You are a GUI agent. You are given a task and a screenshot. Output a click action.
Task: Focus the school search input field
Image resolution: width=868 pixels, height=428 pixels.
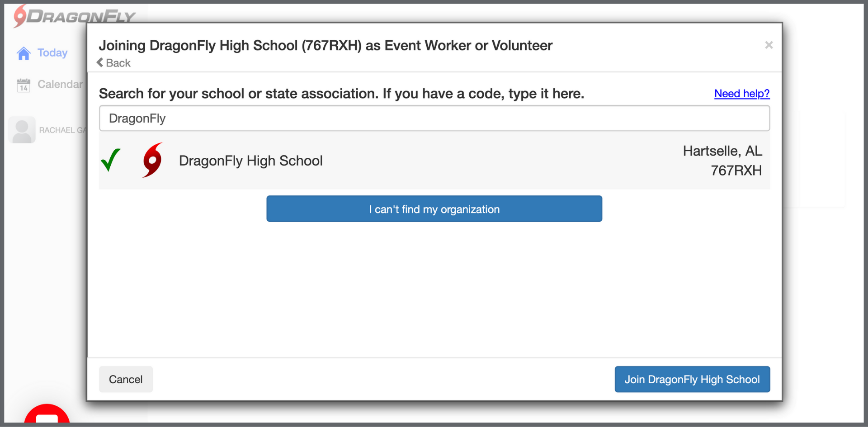click(434, 119)
